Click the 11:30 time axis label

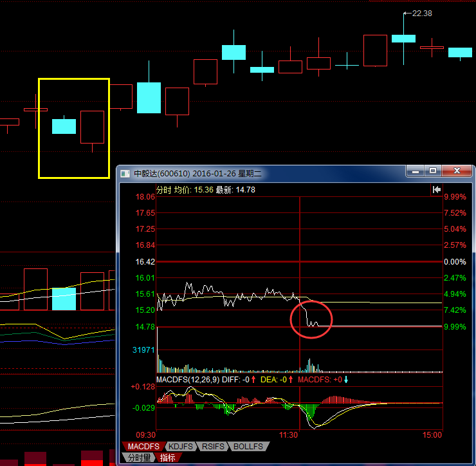click(288, 435)
